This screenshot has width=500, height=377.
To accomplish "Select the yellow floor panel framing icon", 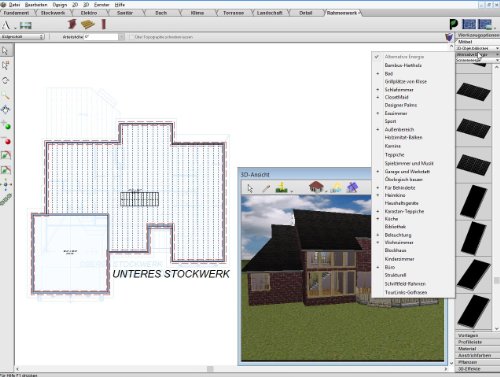I will point(88,24).
